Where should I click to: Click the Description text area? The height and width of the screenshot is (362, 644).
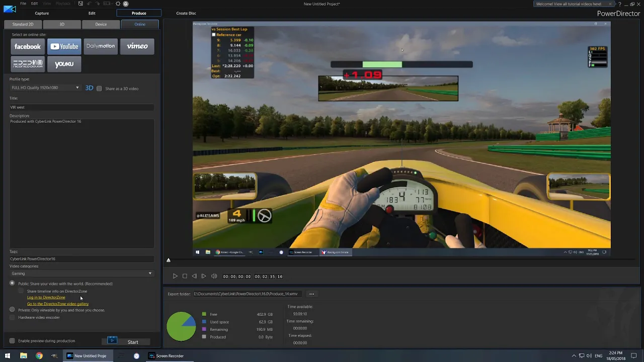point(82,183)
